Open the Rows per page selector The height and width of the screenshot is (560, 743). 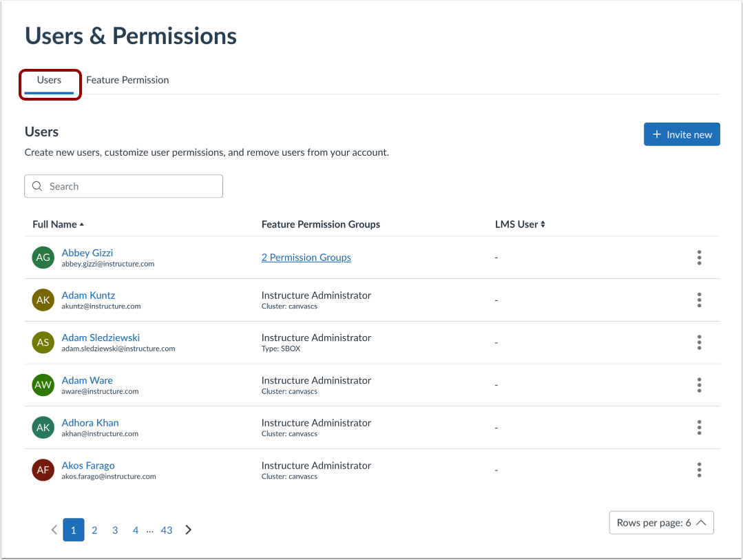(x=661, y=522)
